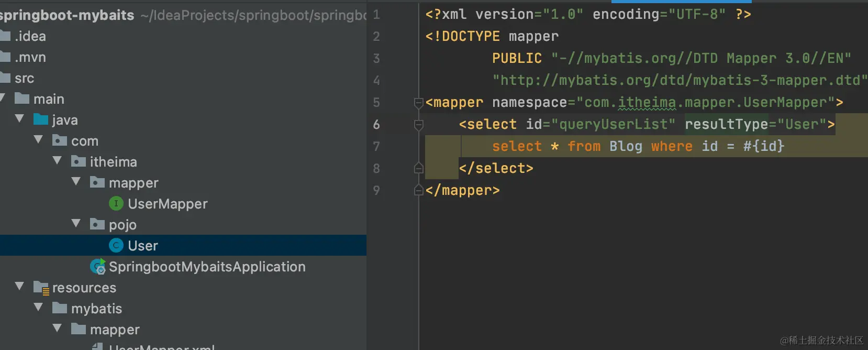Collapse the resources folder arrow
Image resolution: width=868 pixels, height=350 pixels.
click(20, 287)
